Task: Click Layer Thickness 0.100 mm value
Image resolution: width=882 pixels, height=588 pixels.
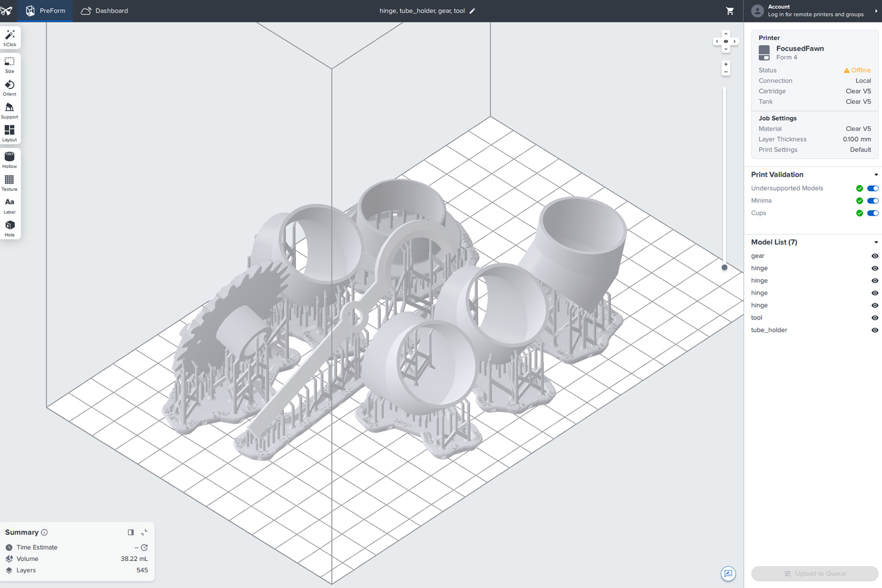Action: click(x=857, y=139)
